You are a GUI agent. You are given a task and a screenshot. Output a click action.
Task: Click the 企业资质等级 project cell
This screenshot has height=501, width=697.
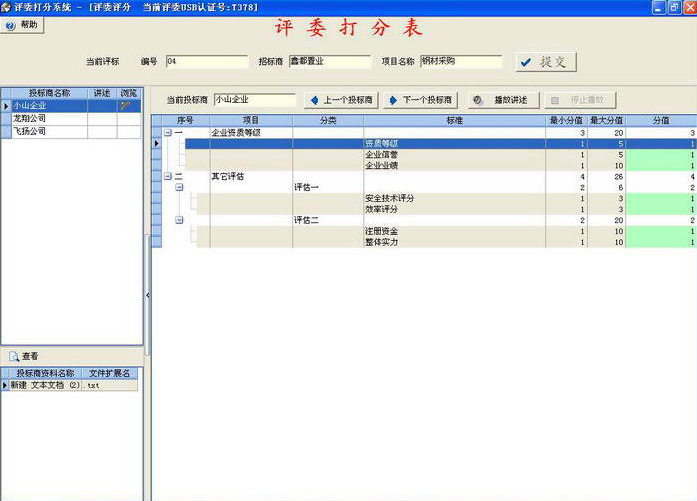point(251,132)
